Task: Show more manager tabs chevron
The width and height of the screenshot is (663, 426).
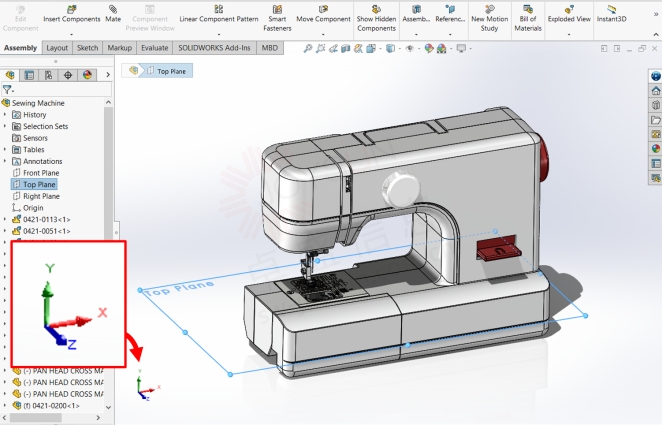Action: pyautogui.click(x=108, y=75)
